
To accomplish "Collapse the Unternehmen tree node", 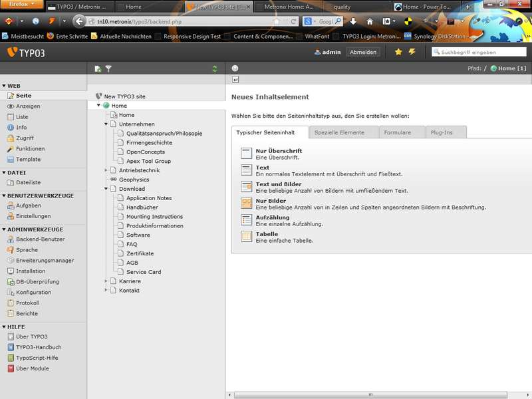I will click(106, 124).
